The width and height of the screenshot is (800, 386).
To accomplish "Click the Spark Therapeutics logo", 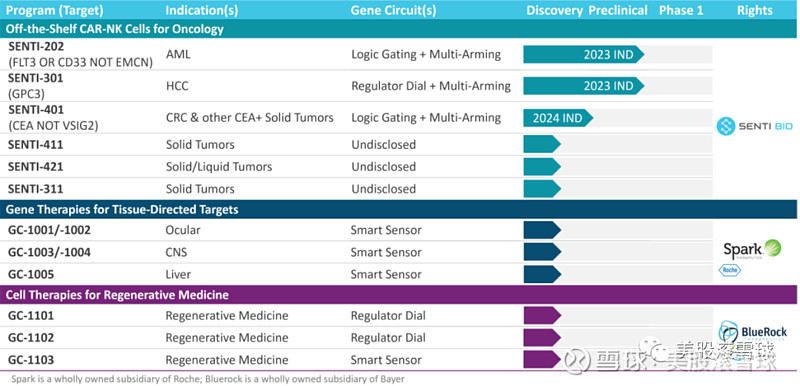I will coord(752,249).
